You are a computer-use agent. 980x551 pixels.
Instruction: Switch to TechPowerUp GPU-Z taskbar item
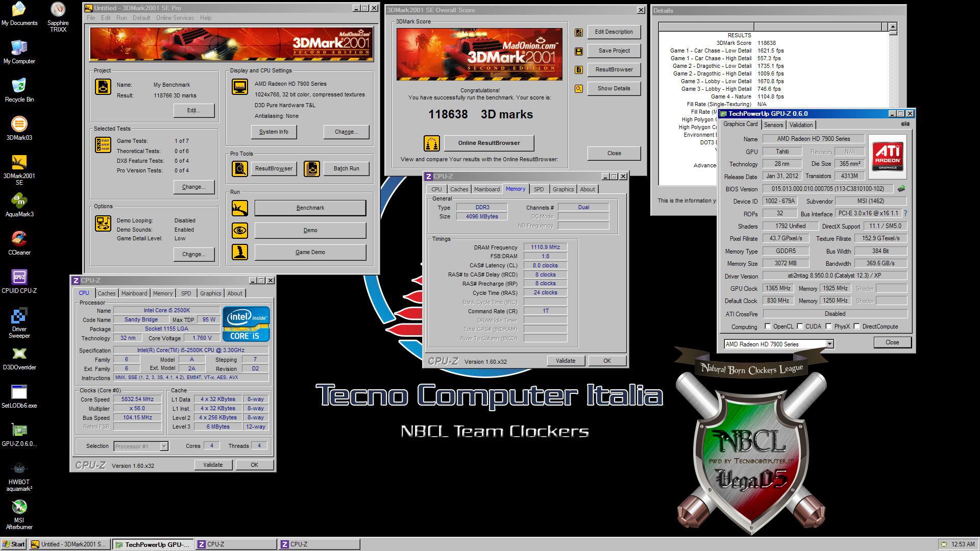[x=153, y=544]
